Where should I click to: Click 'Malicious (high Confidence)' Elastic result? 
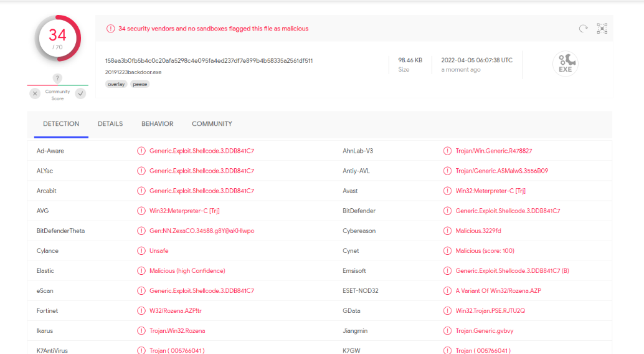187,270
